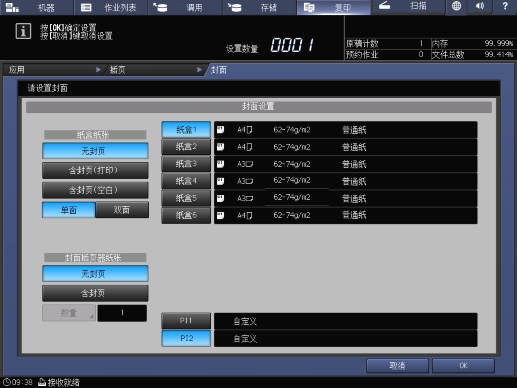Screen dimensions: 517x388
Task: Select tray 纸盒1
Action: click(x=186, y=130)
